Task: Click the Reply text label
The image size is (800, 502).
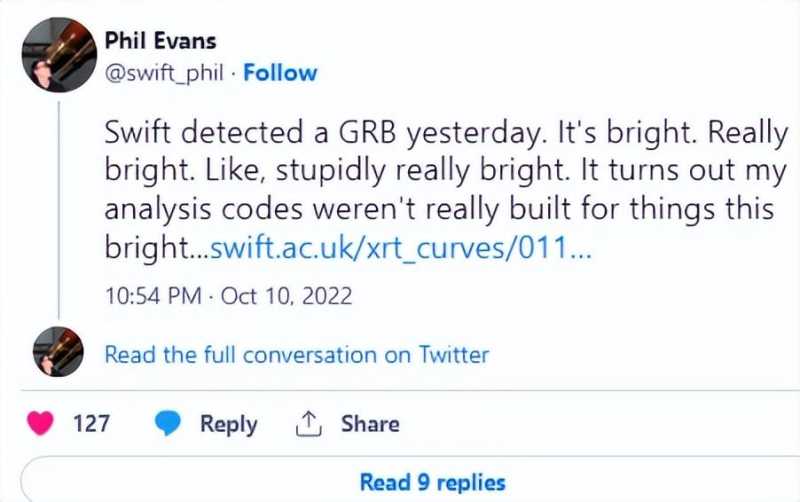Action: [x=228, y=424]
